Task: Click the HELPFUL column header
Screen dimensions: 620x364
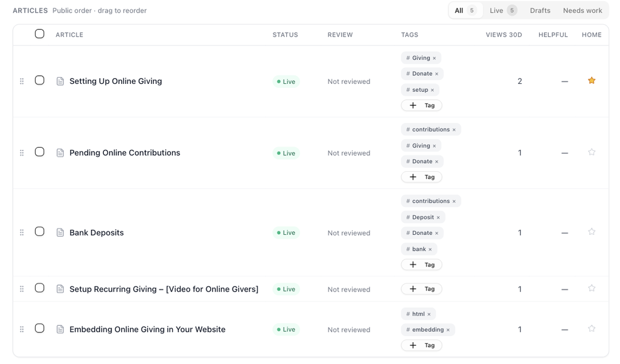Action: coord(553,35)
